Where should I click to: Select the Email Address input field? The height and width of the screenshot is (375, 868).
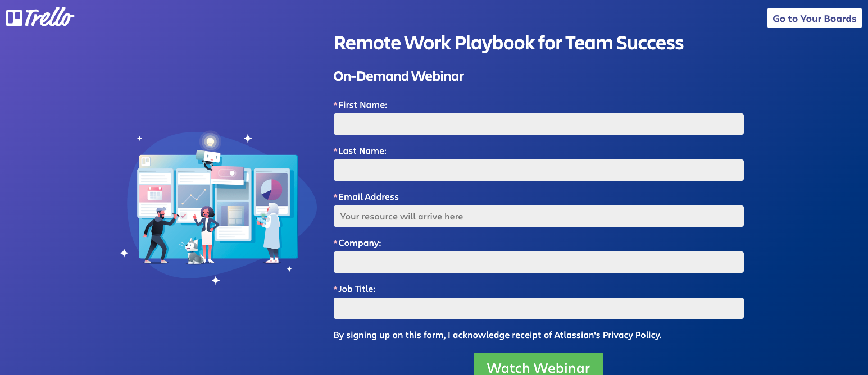point(538,216)
